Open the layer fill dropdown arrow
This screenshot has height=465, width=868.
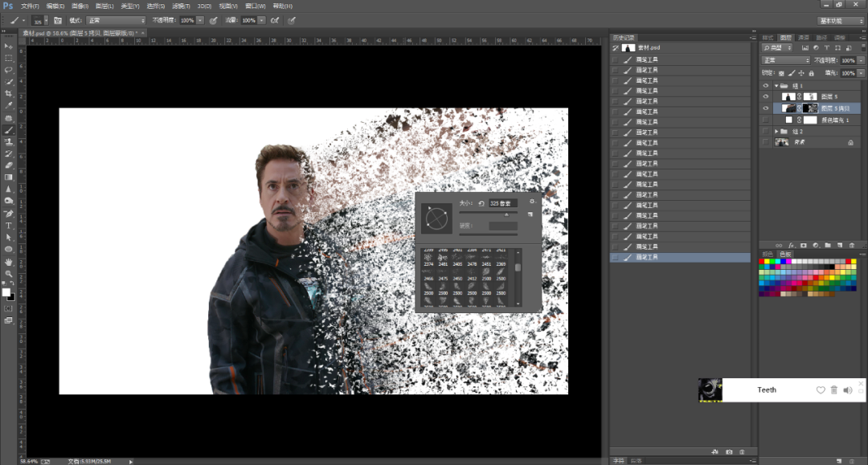861,73
